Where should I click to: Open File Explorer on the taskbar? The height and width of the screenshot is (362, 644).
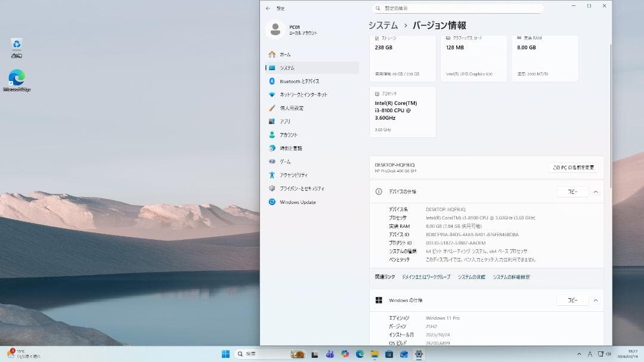pos(374,354)
